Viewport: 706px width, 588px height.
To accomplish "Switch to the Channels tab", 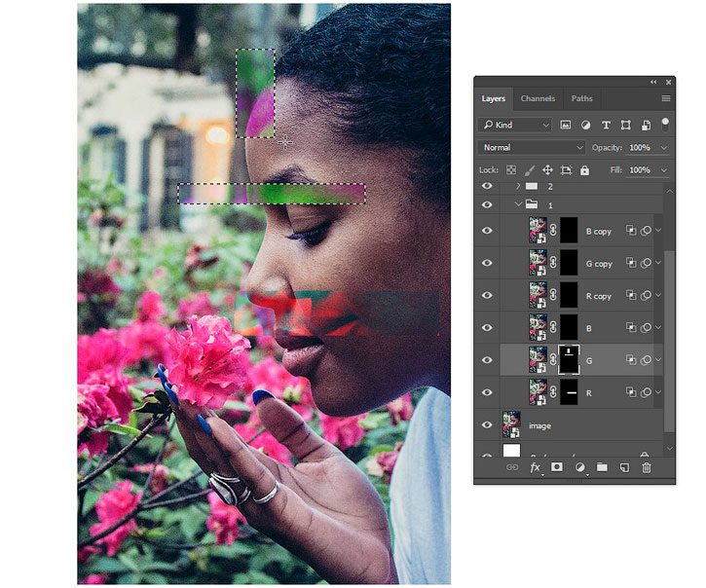I will pyautogui.click(x=538, y=98).
